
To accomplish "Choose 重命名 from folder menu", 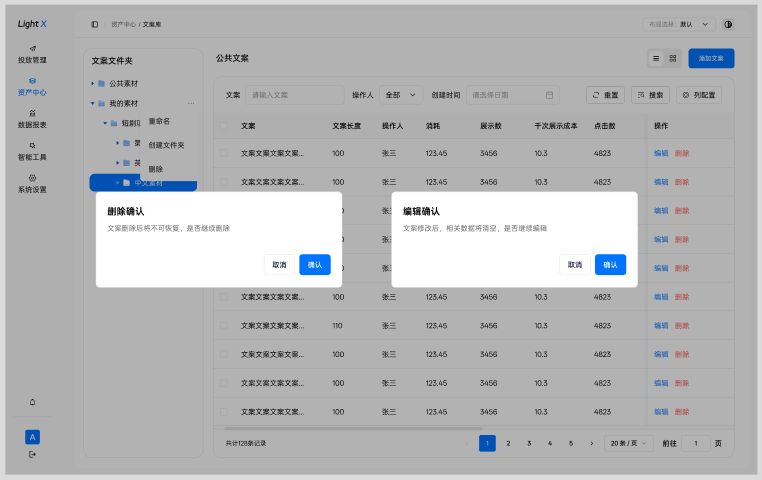I will coord(159,121).
